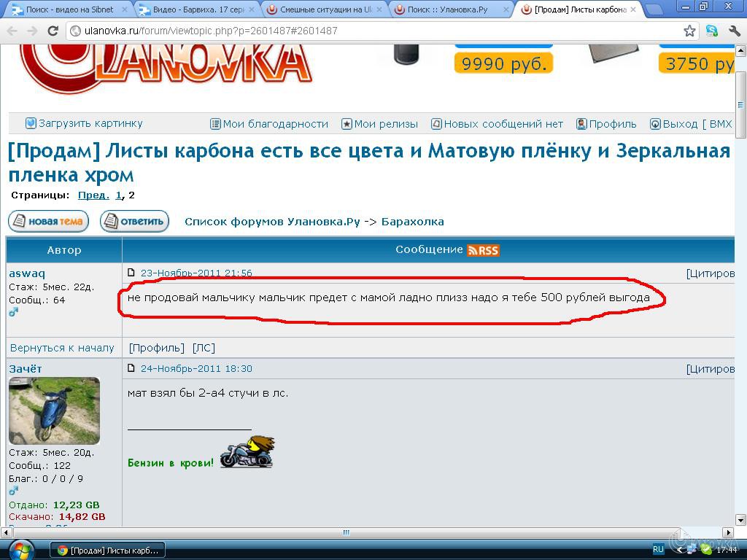Click post icon beside 23-Ноябрь-2011 date
The image size is (747, 560).
(x=131, y=273)
